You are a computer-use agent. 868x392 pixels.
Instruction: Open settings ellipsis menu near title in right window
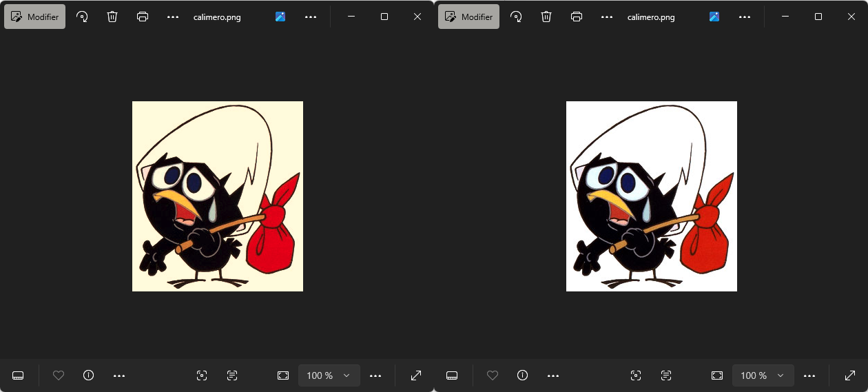[745, 17]
